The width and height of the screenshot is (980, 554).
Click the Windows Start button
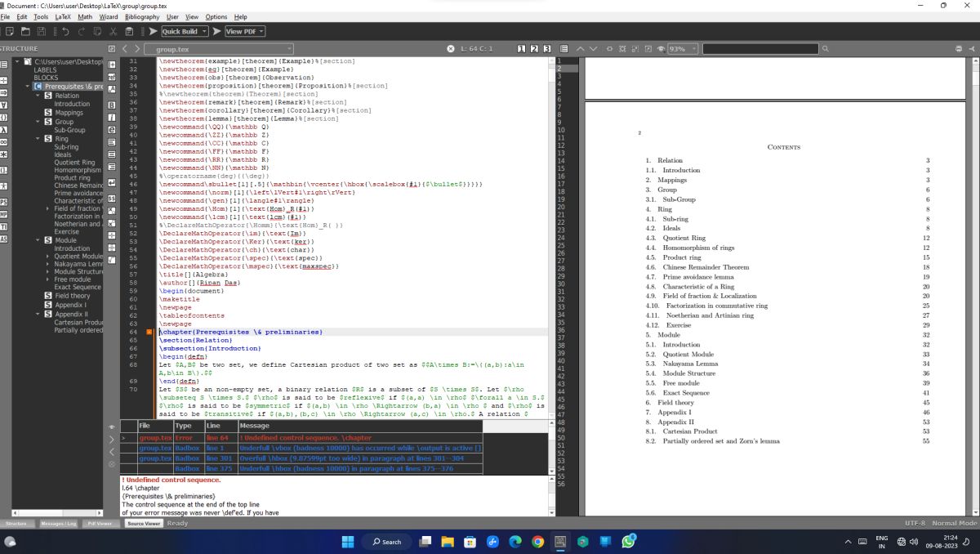pyautogui.click(x=346, y=541)
